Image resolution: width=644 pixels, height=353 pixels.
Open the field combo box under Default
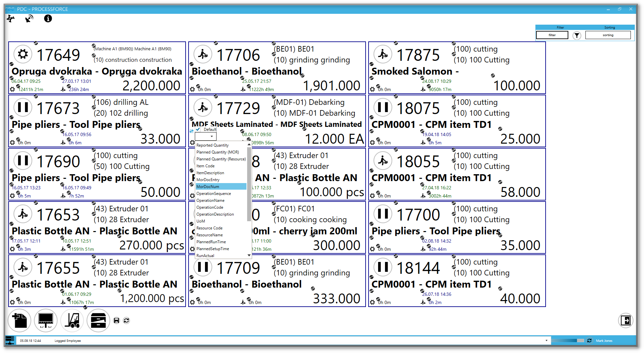pyautogui.click(x=206, y=136)
